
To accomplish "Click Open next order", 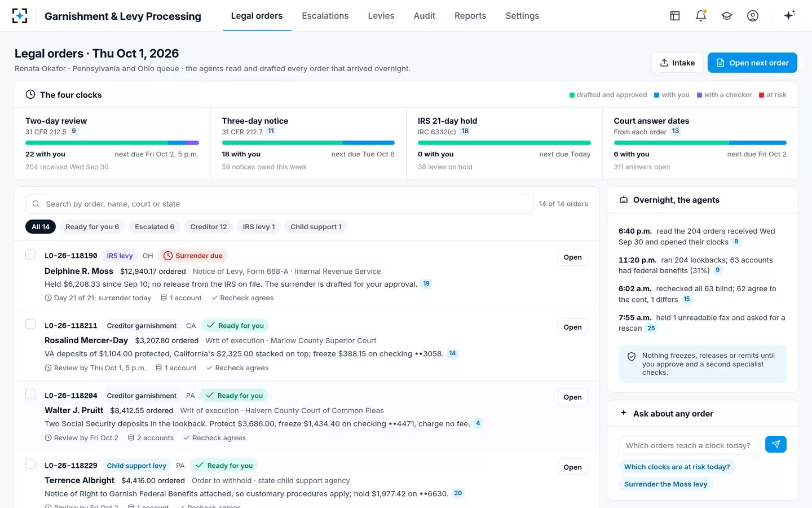I will [752, 63].
